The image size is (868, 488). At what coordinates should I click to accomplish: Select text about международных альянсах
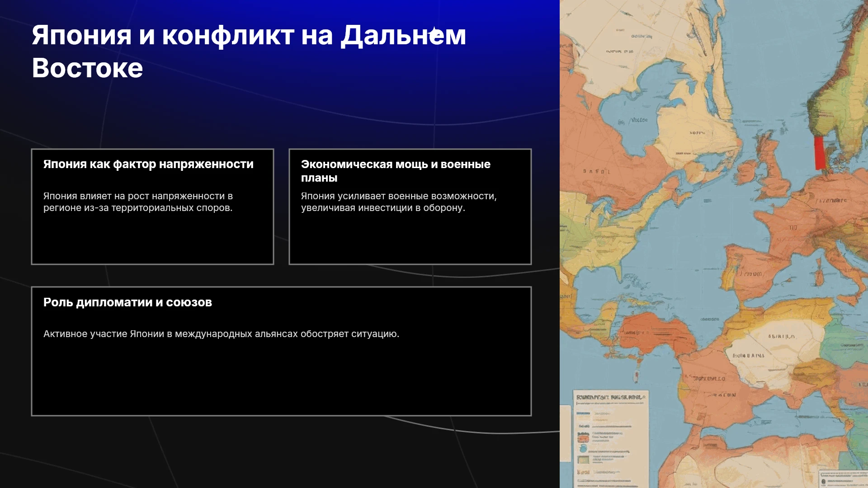[221, 334]
